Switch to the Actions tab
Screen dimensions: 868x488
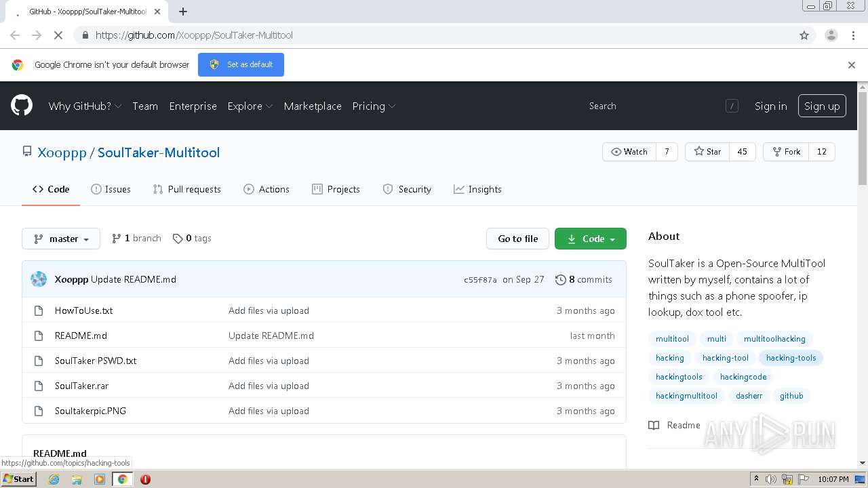coord(267,189)
